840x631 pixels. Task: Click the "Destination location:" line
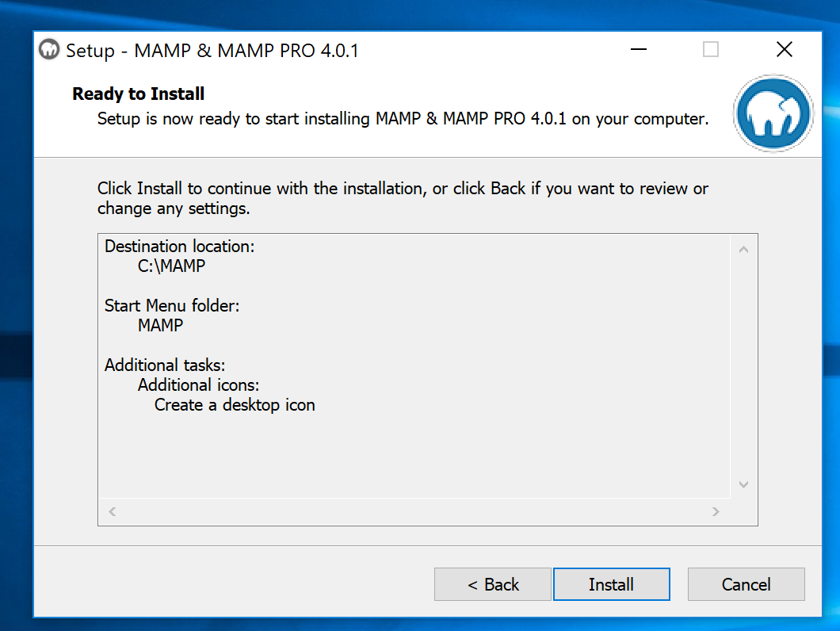click(x=179, y=246)
